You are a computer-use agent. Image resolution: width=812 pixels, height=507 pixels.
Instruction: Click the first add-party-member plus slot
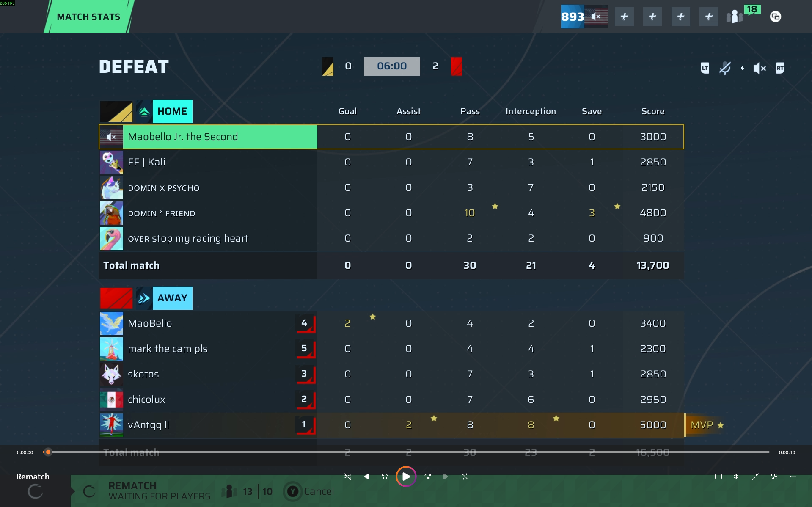point(624,17)
